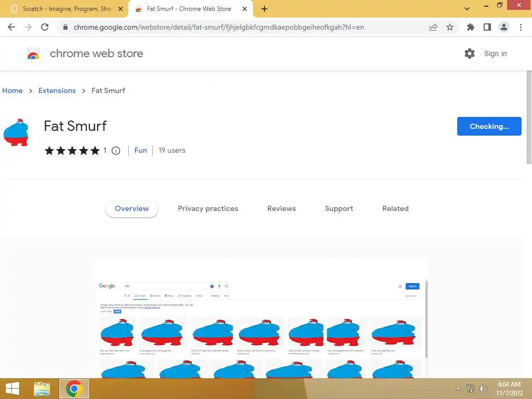Open the Support tab
The height and width of the screenshot is (399, 532).
click(339, 209)
